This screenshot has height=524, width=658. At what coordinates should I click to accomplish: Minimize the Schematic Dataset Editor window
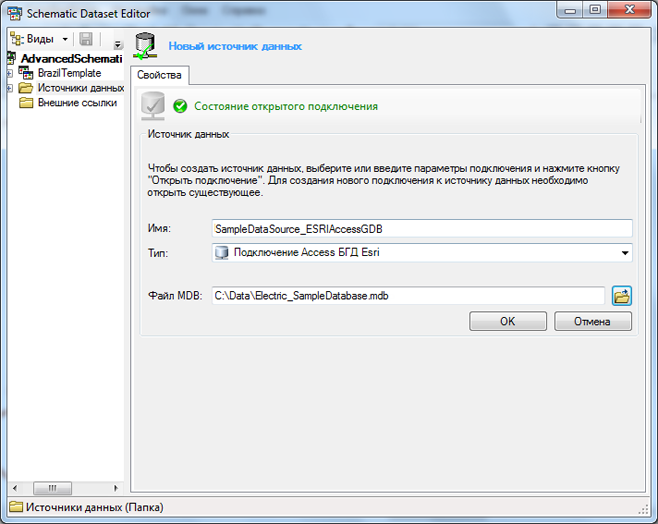[570, 10]
